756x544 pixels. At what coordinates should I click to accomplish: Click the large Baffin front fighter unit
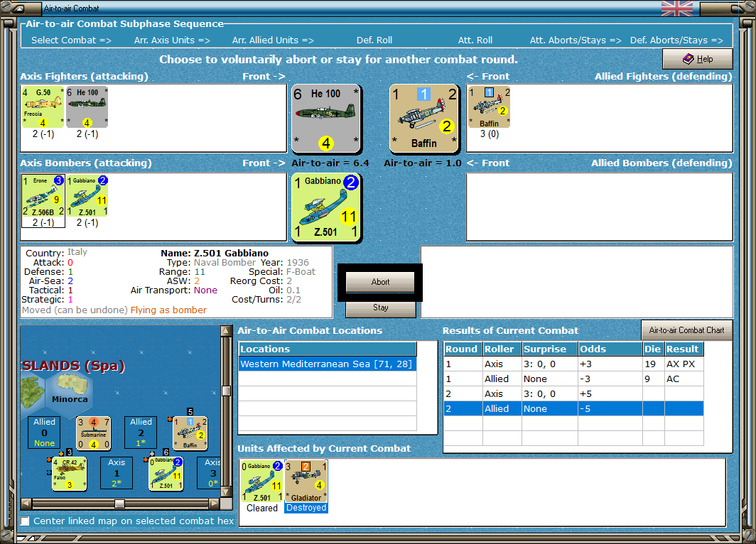[x=423, y=119]
